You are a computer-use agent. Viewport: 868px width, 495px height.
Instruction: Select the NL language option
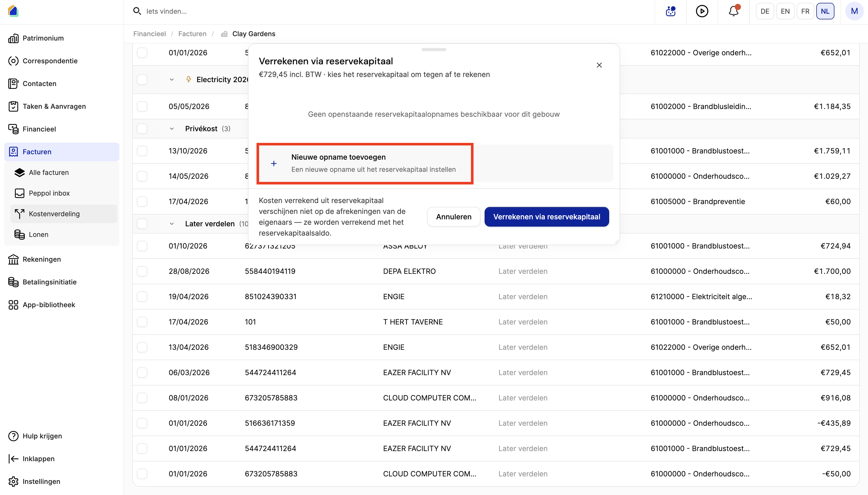click(x=825, y=11)
